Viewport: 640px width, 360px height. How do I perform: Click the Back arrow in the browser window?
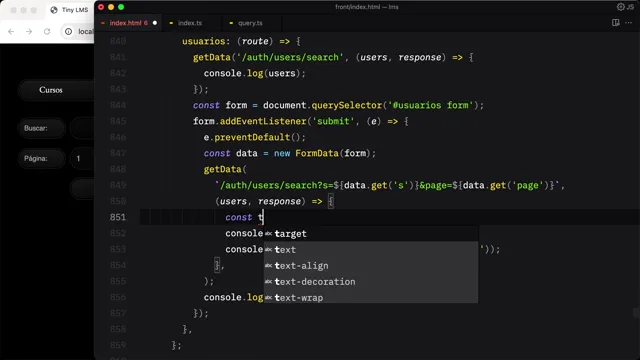coord(11,31)
